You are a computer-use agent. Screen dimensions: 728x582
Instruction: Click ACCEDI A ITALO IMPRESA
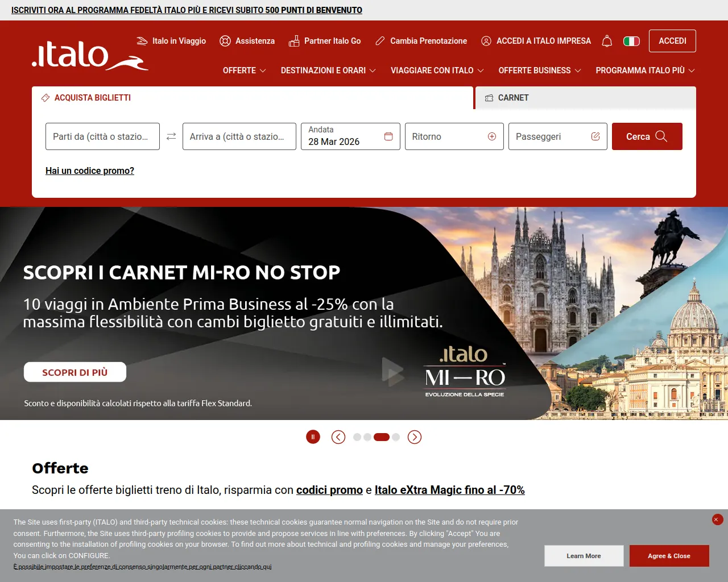pyautogui.click(x=536, y=41)
